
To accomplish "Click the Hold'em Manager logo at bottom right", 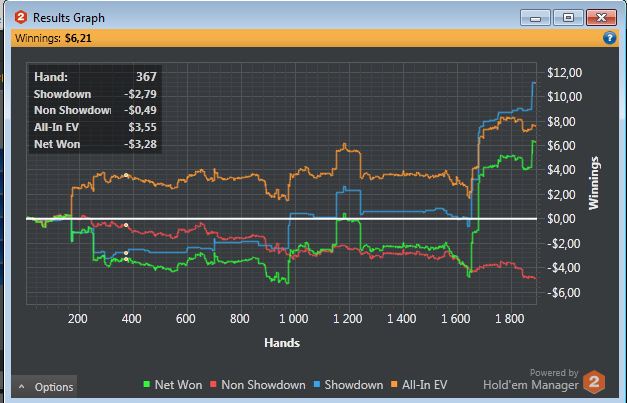I will pyautogui.click(x=593, y=382).
